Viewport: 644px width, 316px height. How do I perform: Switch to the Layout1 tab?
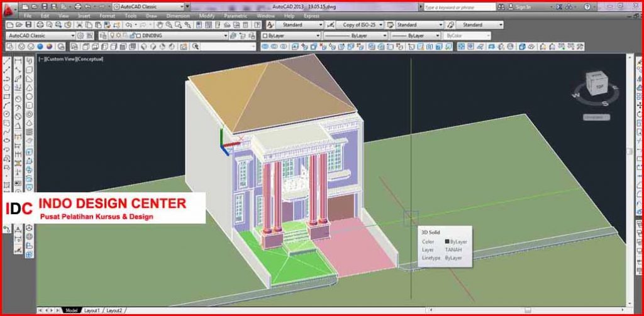92,310
